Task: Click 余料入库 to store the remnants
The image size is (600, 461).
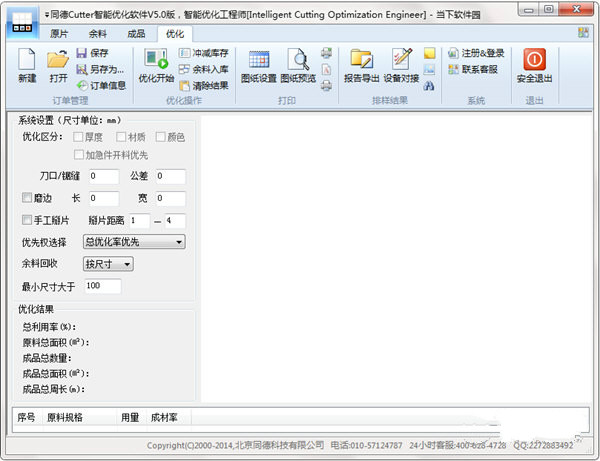Action: pyautogui.click(x=204, y=69)
